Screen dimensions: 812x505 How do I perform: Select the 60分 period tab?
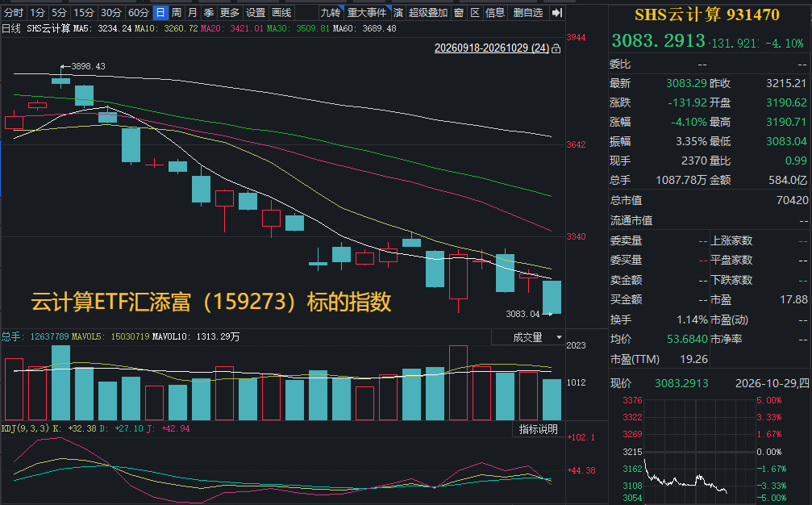[138, 12]
